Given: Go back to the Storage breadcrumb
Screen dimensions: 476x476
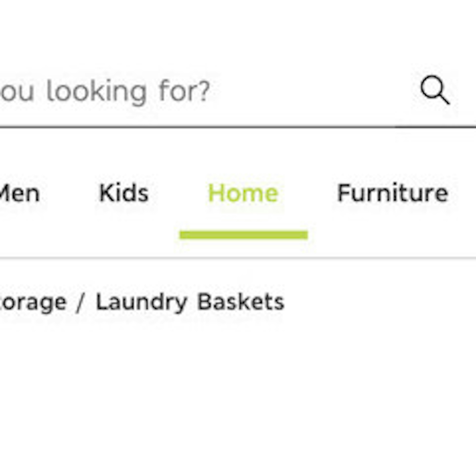Looking at the screenshot, I should point(33,302).
